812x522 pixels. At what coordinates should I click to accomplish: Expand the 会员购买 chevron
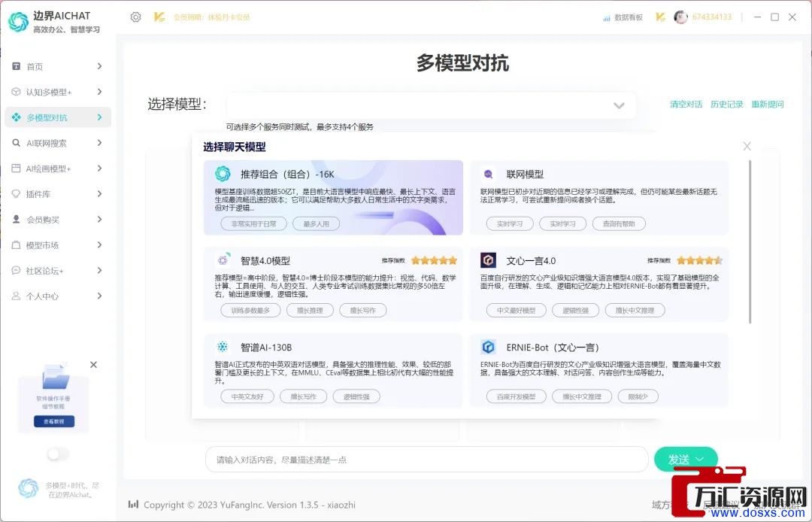[99, 219]
